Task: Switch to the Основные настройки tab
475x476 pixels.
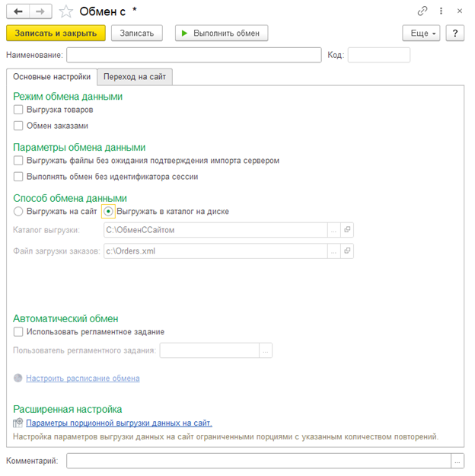Action: tap(52, 76)
